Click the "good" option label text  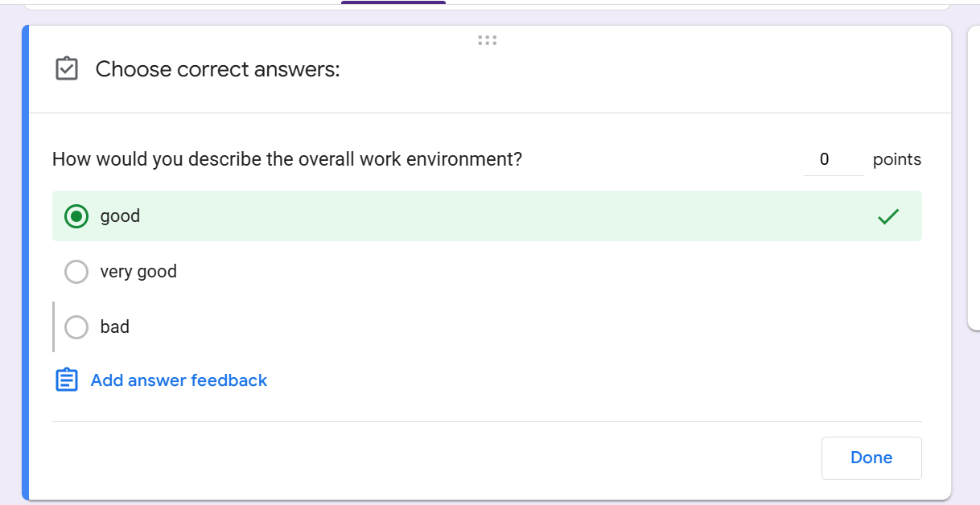120,216
